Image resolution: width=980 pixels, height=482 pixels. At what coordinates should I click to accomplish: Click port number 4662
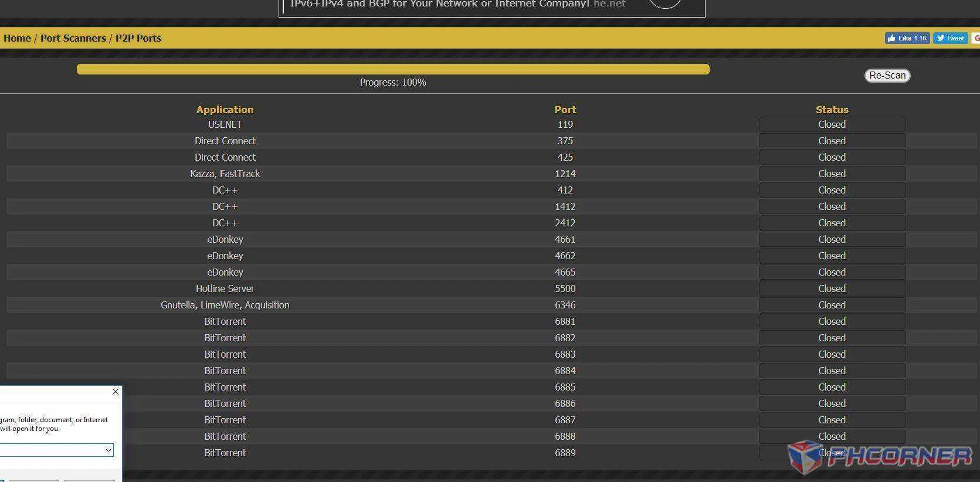point(565,256)
